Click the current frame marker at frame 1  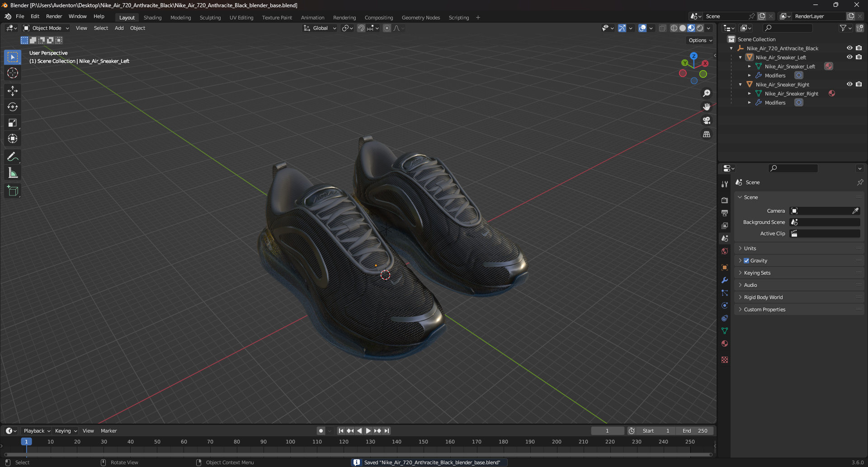pyautogui.click(x=26, y=442)
